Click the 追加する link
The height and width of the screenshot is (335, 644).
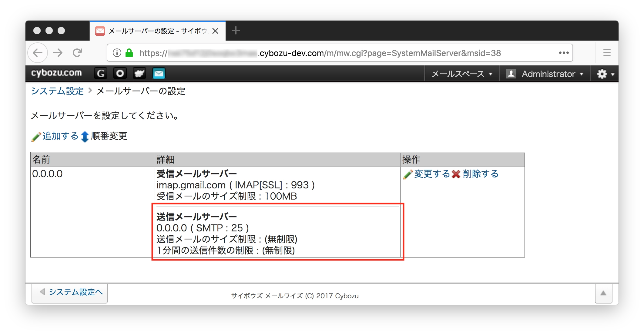[x=60, y=136]
